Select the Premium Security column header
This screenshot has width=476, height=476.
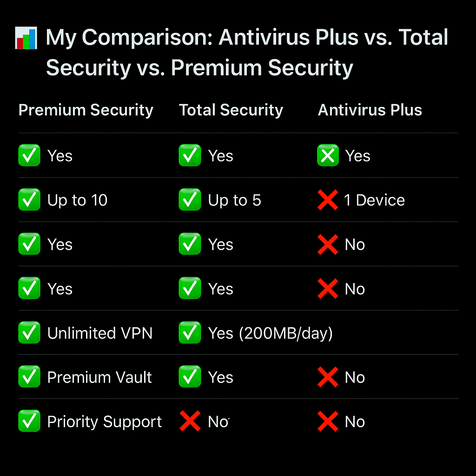pos(86,110)
